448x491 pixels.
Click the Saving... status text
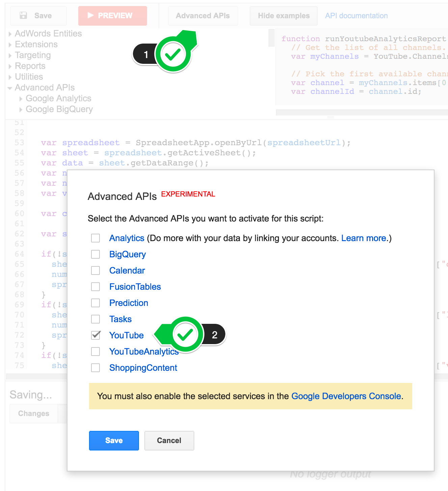point(31,395)
